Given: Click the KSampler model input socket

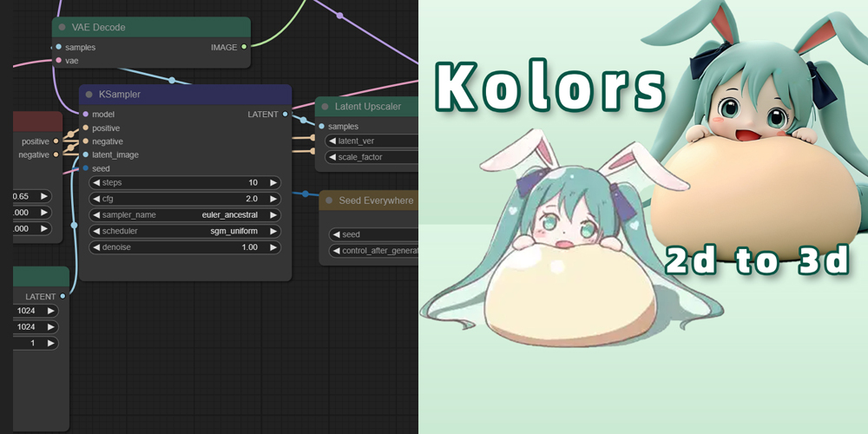Looking at the screenshot, I should 85,114.
